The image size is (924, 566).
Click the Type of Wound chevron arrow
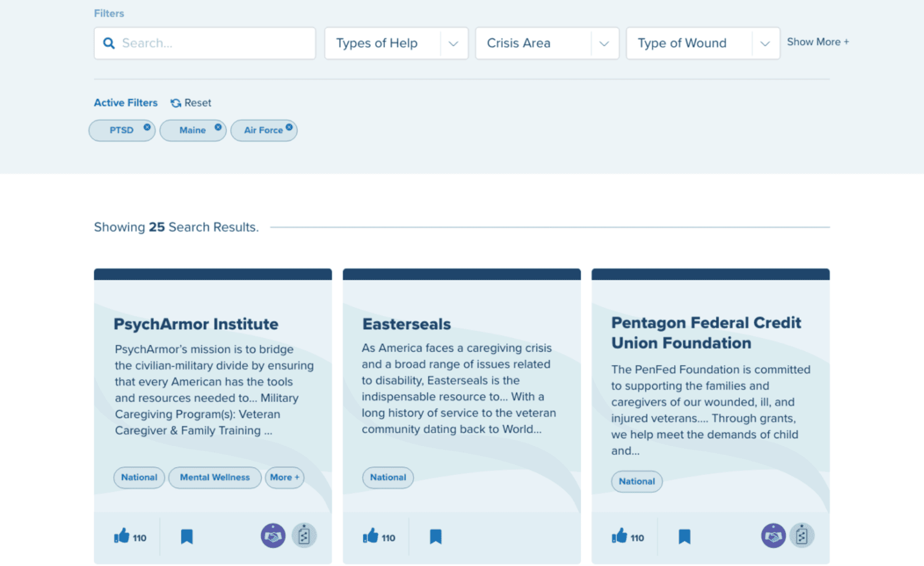(765, 44)
